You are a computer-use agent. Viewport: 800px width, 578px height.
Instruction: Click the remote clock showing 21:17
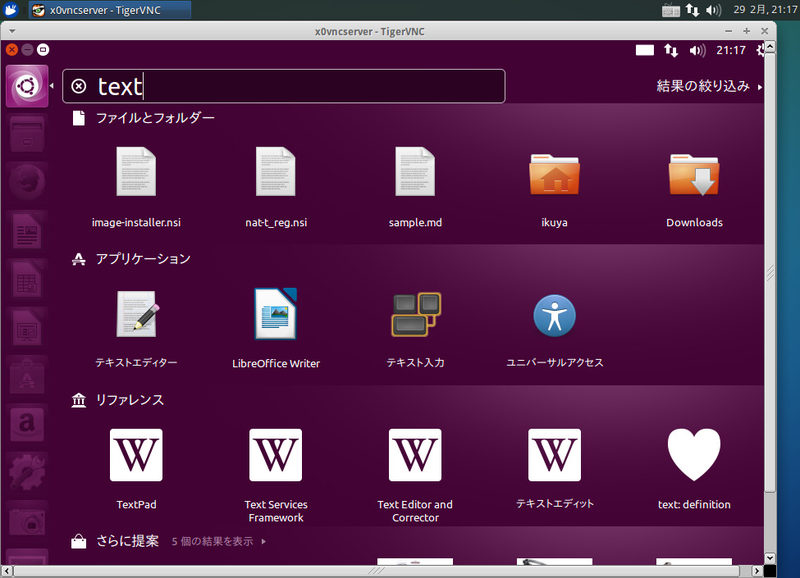click(x=731, y=50)
